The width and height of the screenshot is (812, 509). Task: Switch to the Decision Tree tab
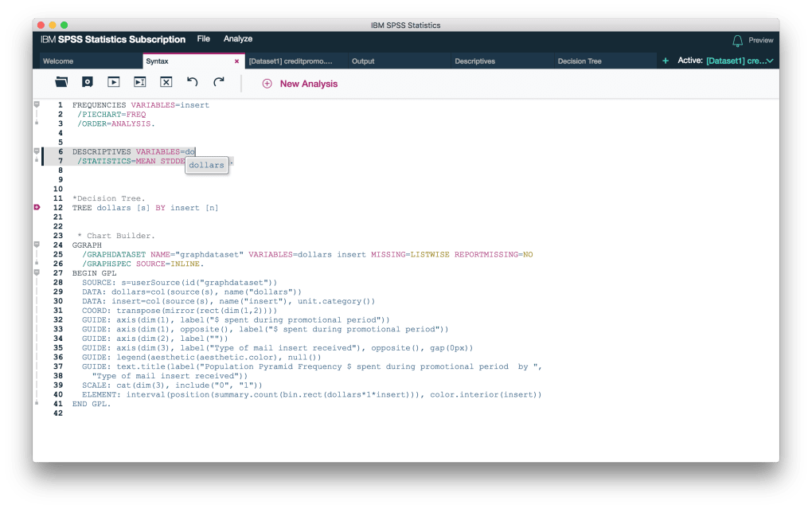point(605,61)
